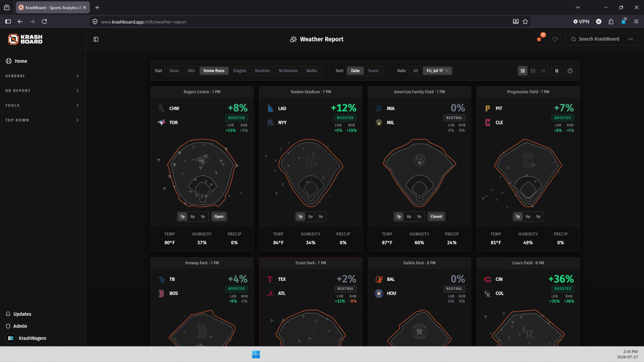Viewport: 644px width, 362px height.
Task: Click the install app icon in the address bar
Action: (516, 22)
